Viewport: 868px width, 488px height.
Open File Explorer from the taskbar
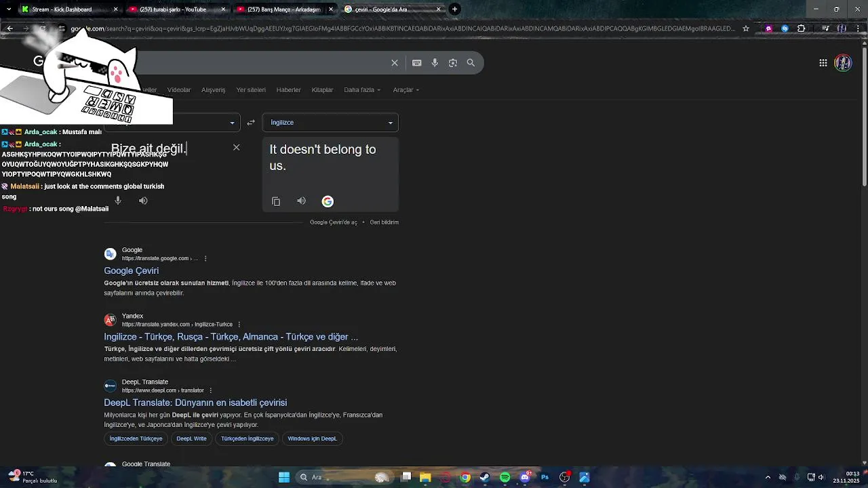(x=425, y=477)
